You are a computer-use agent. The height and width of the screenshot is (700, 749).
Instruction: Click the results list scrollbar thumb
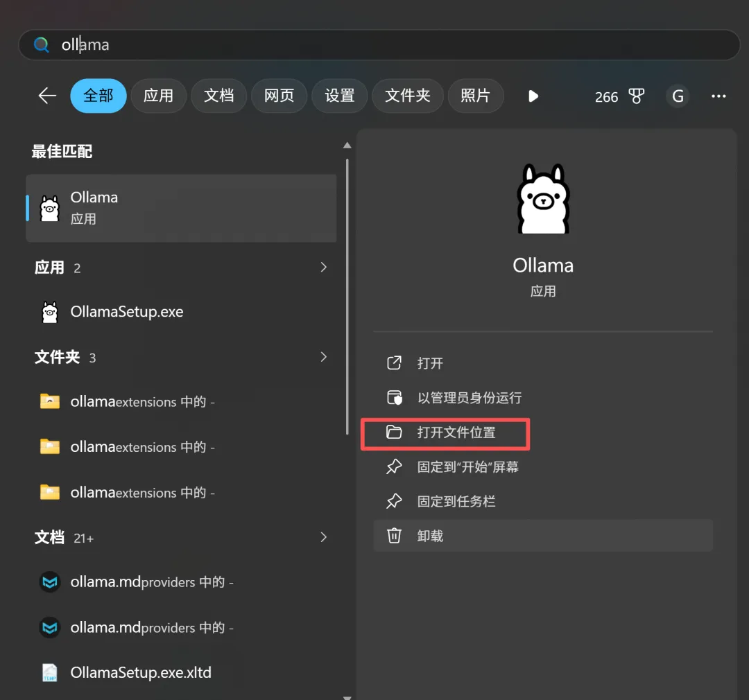[347, 297]
